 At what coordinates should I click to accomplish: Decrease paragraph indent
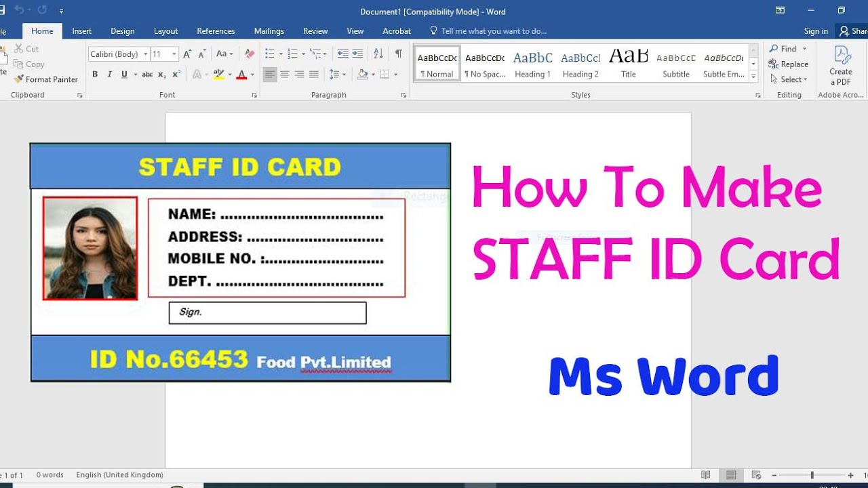point(342,54)
